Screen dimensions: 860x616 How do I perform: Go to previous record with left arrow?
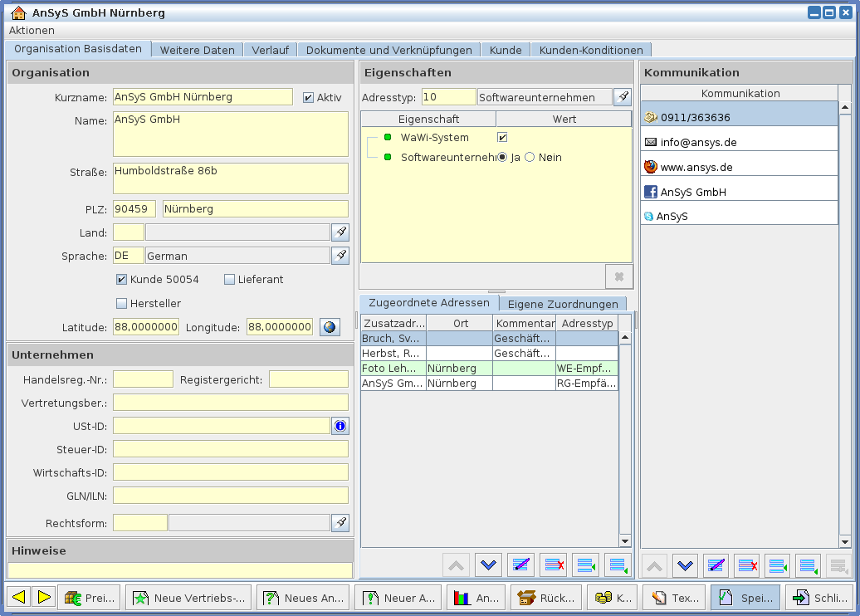pyautogui.click(x=19, y=597)
